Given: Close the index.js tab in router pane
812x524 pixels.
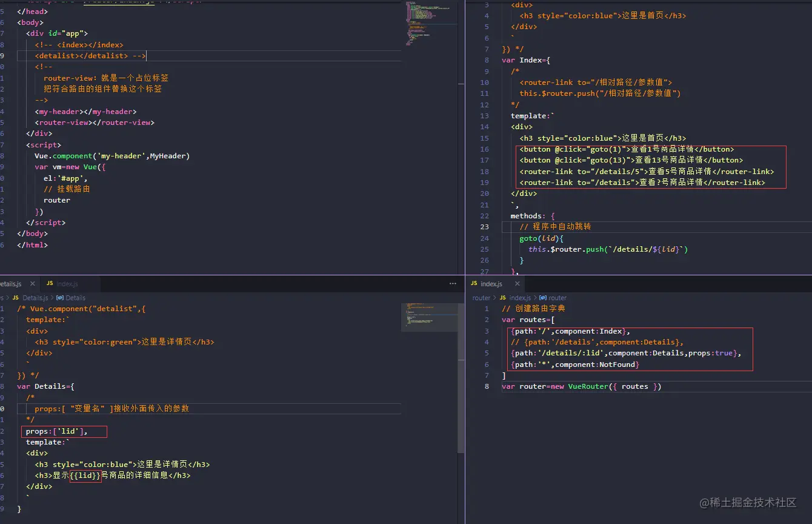Looking at the screenshot, I should [516, 284].
